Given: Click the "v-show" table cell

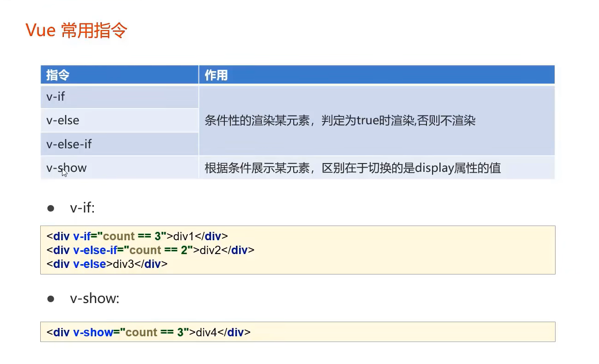Looking at the screenshot, I should 120,168.
